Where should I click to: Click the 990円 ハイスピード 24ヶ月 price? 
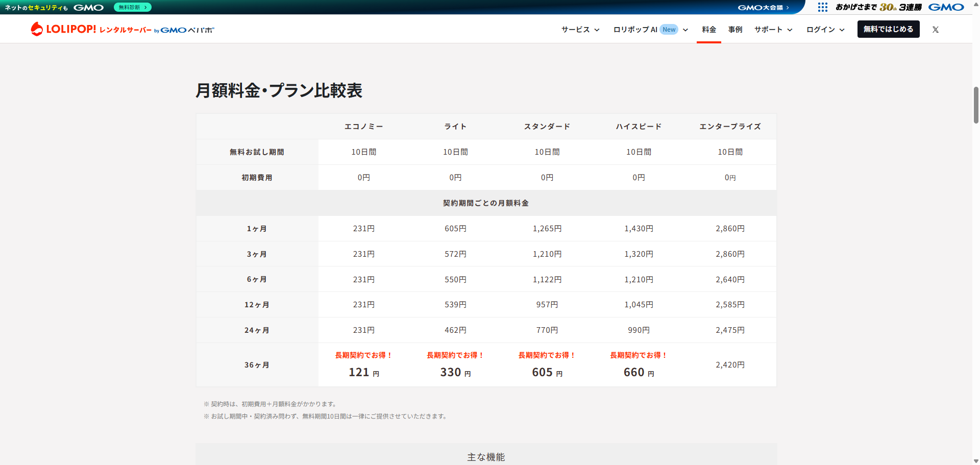[x=639, y=330]
